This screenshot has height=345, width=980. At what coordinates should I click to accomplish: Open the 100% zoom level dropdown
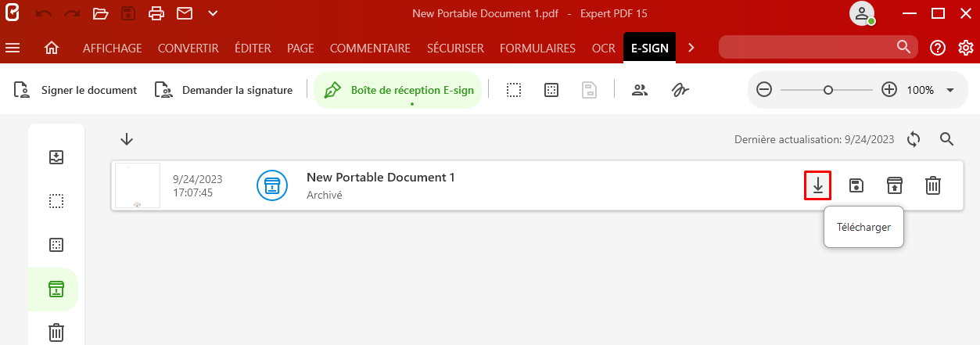pos(950,90)
